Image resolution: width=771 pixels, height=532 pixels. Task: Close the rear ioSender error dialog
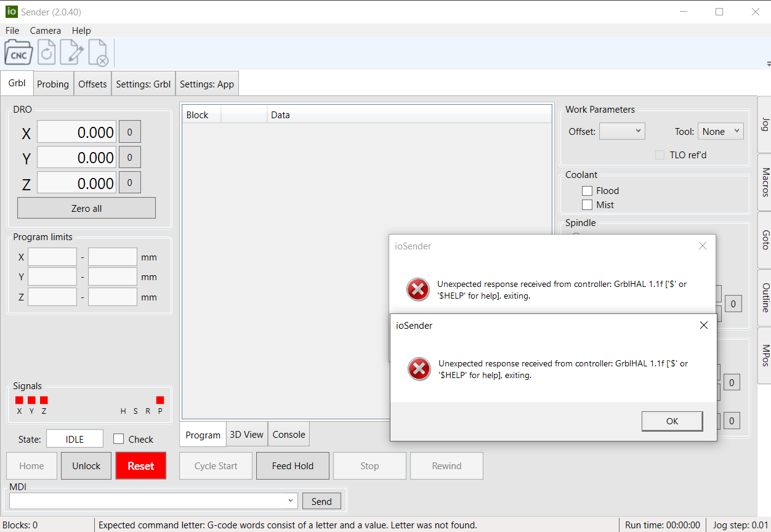click(x=703, y=246)
